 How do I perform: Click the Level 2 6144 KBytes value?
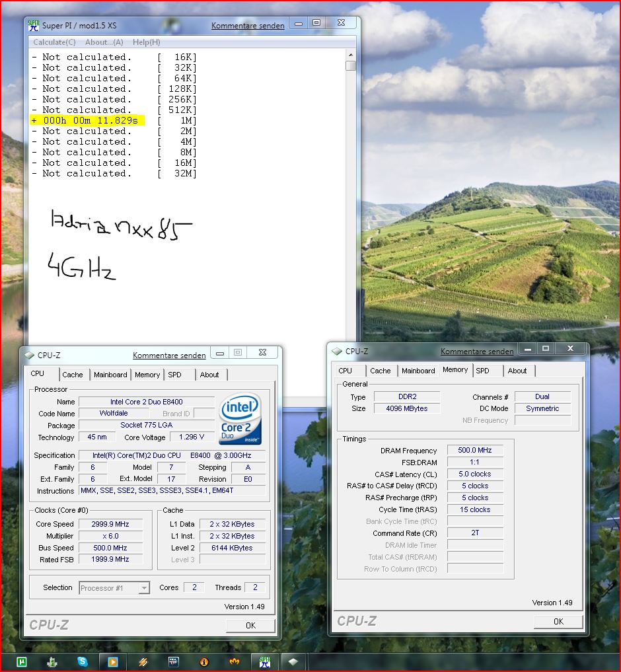click(233, 548)
